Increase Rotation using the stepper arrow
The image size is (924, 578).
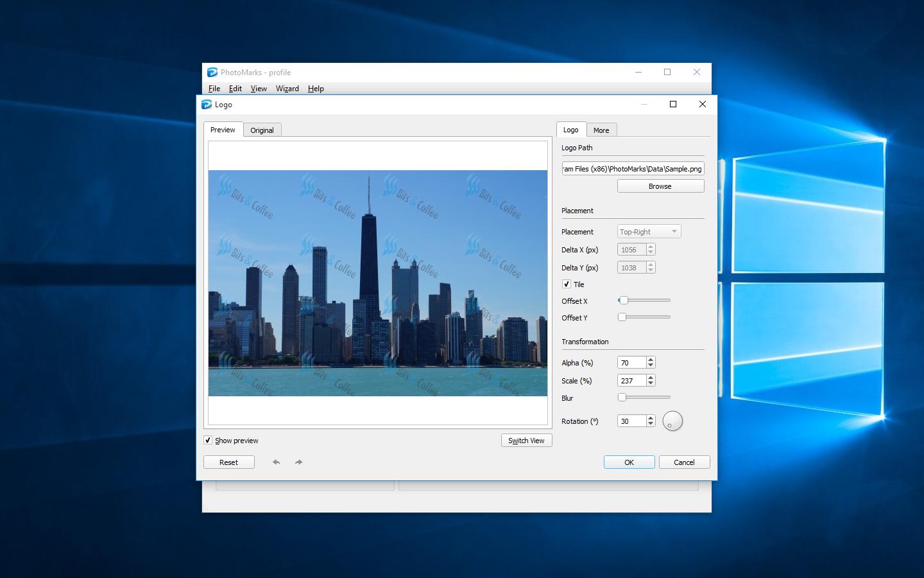[651, 417]
